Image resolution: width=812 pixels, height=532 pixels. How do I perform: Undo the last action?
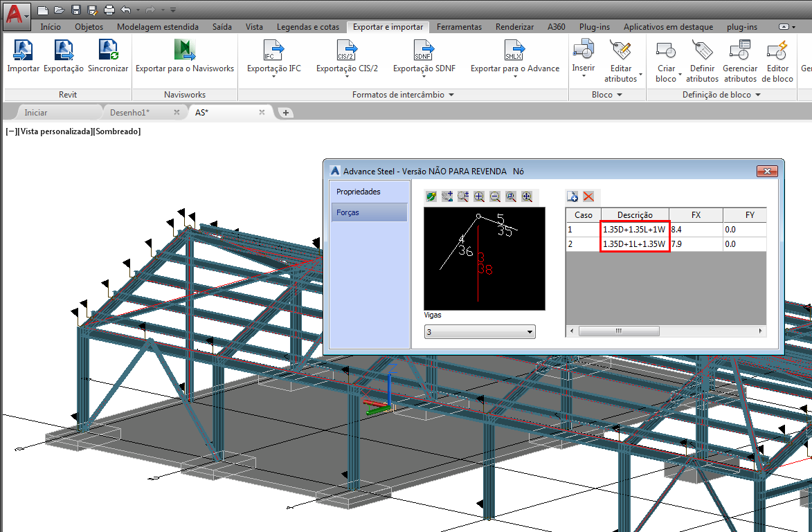click(126, 9)
